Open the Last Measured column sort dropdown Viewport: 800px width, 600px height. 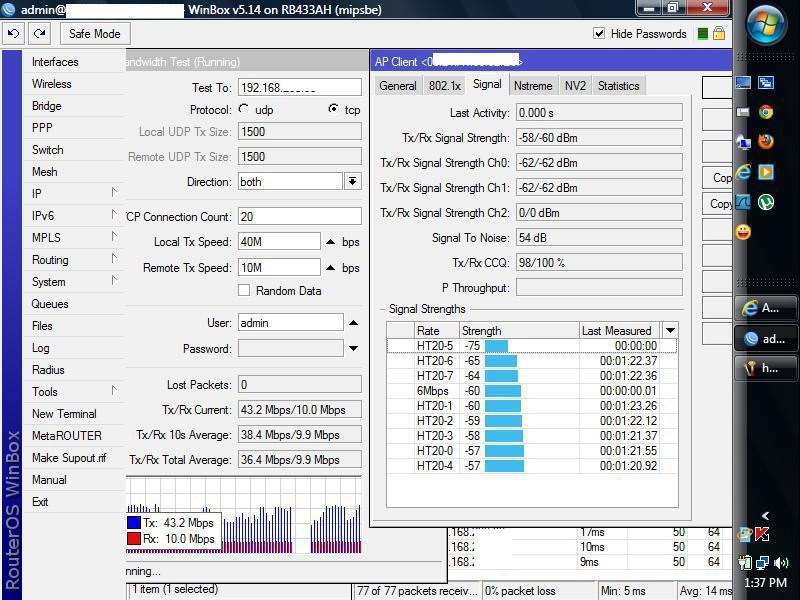click(x=669, y=332)
